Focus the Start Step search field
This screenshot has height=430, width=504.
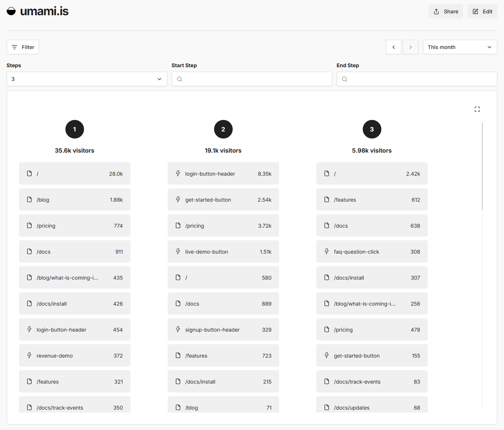pyautogui.click(x=256, y=79)
